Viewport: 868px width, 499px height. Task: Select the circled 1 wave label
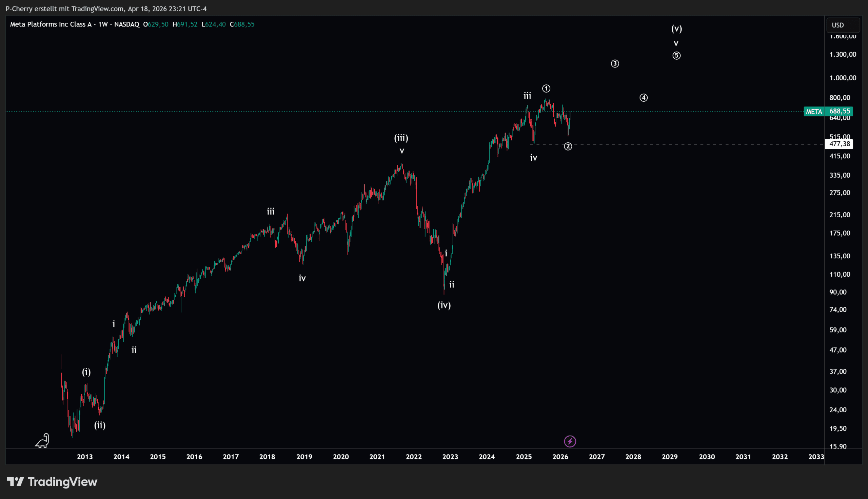546,89
